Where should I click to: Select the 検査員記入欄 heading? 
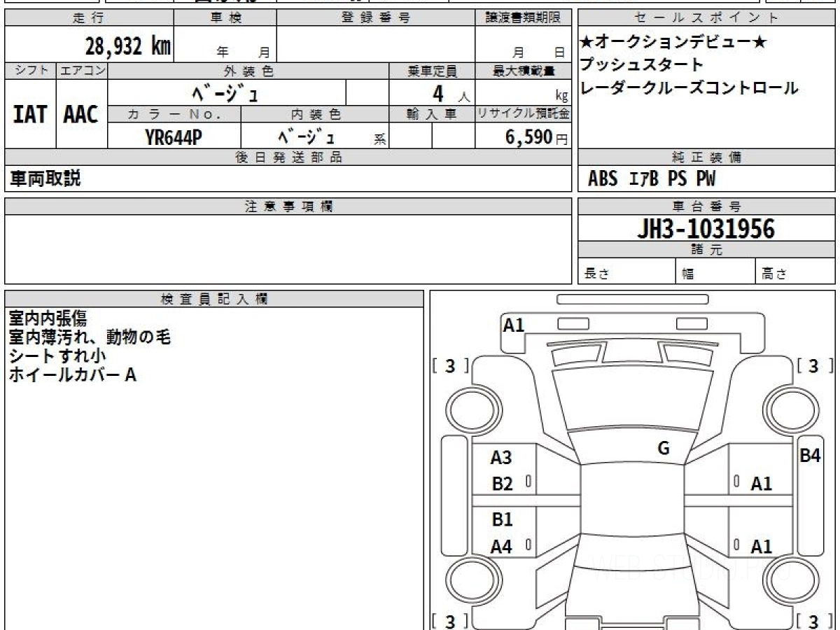click(214, 299)
